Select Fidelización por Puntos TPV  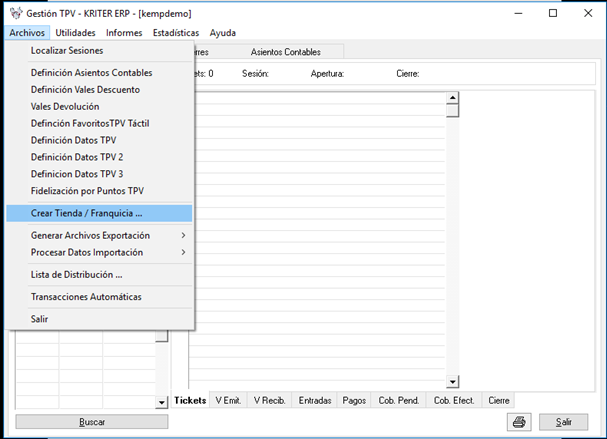87,191
